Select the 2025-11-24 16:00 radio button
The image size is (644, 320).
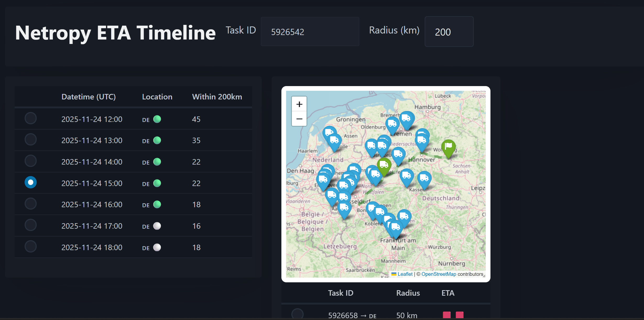[31, 204]
